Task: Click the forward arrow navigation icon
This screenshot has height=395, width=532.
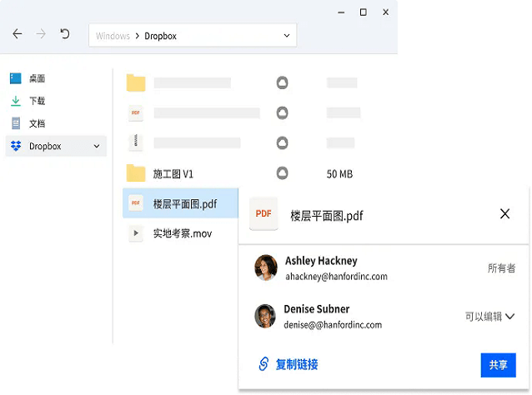Action: coord(41,34)
